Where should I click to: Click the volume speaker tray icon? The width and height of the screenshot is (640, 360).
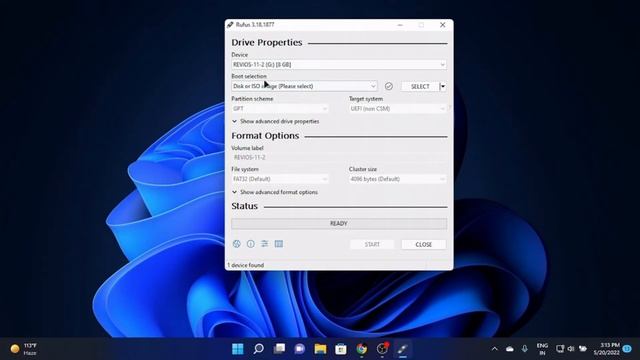point(571,349)
